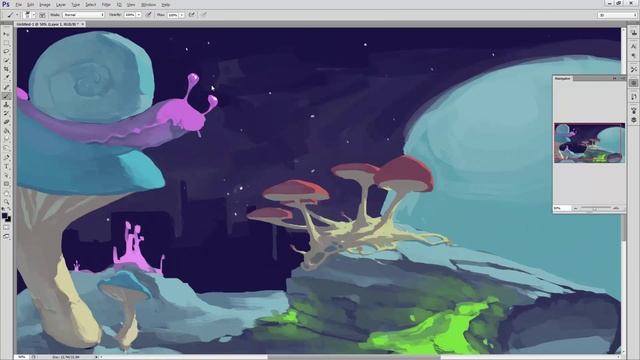The image size is (640, 360).
Task: Open the Layer menu
Action: pyautogui.click(x=60, y=4)
